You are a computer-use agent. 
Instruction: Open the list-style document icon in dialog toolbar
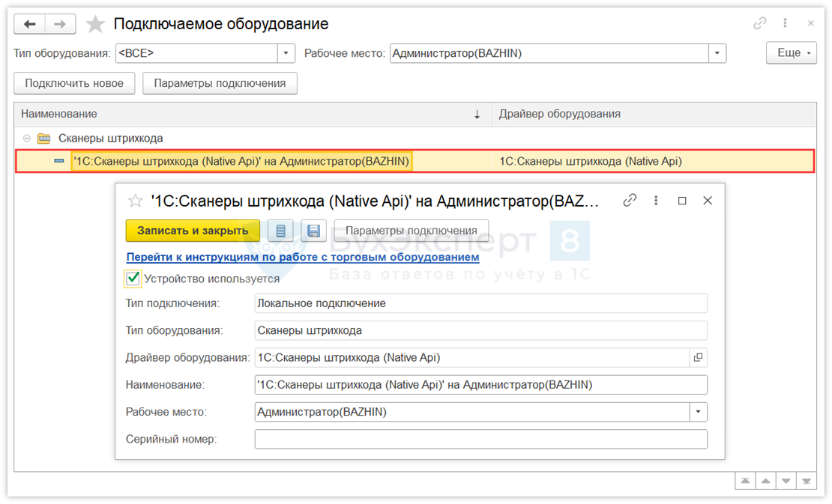coord(281,231)
